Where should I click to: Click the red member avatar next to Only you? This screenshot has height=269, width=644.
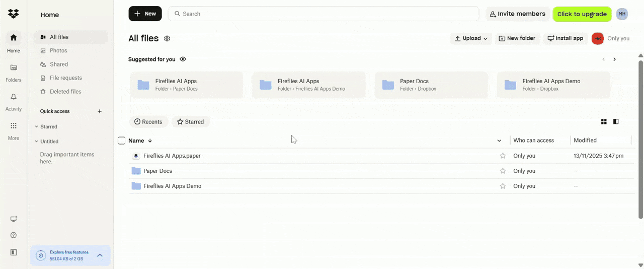pyautogui.click(x=598, y=38)
